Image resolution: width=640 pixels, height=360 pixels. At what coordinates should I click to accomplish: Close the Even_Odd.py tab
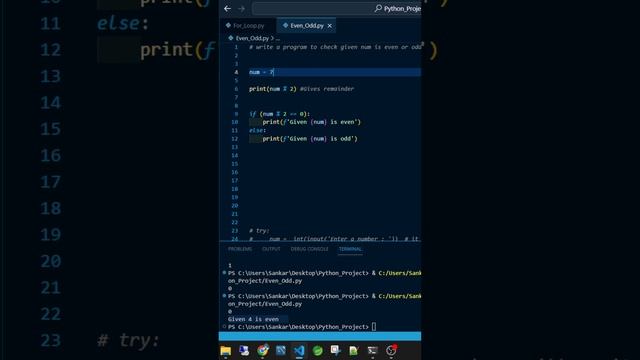(330, 26)
